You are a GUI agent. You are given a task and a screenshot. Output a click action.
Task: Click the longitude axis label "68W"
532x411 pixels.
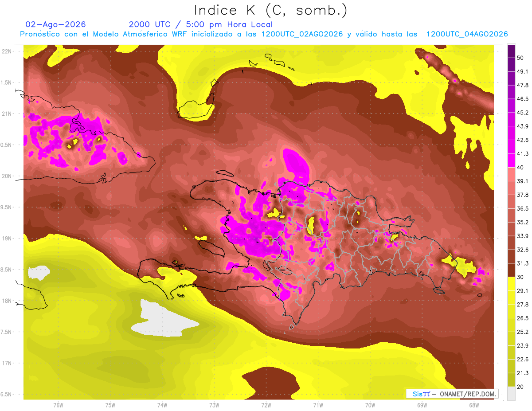[473, 405]
